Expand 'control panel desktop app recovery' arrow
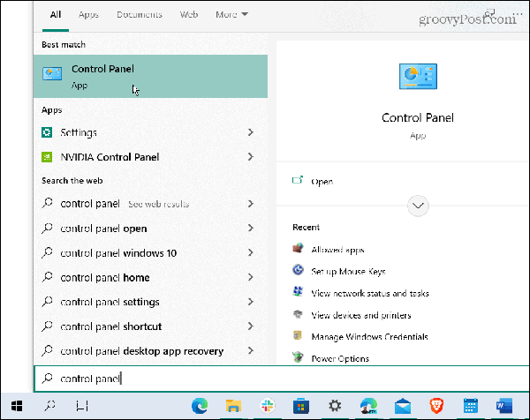Image resolution: width=530 pixels, height=420 pixels. [251, 350]
